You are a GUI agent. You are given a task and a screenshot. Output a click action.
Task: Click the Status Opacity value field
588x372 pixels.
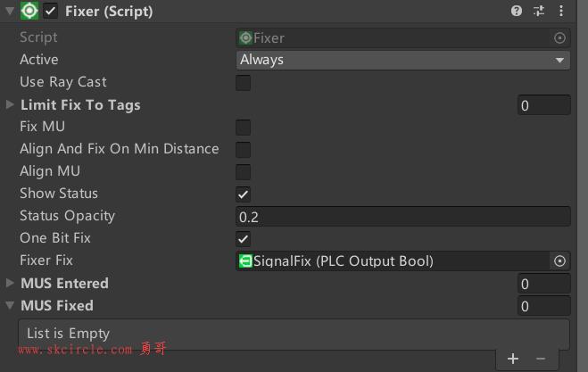click(x=403, y=217)
